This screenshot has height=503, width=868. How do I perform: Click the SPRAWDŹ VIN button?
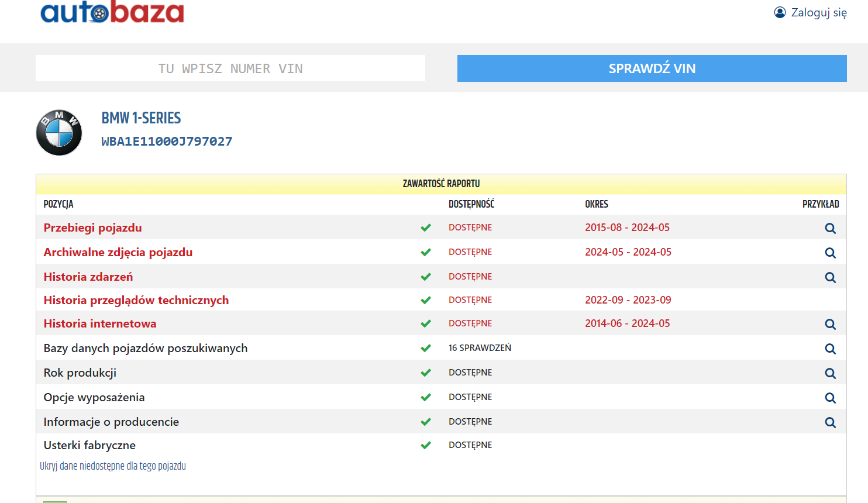tap(652, 68)
